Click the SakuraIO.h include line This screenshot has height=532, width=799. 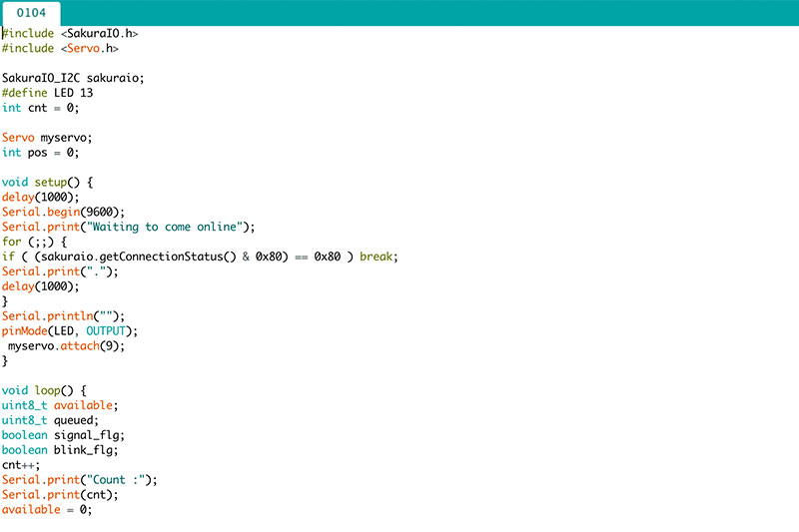pyautogui.click(x=70, y=33)
